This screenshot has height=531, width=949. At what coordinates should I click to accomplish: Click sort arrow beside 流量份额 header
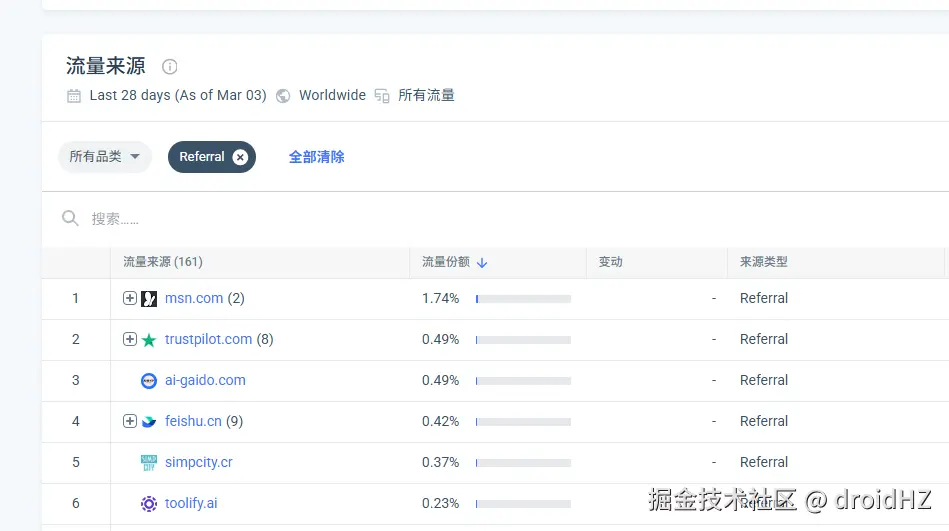(482, 262)
